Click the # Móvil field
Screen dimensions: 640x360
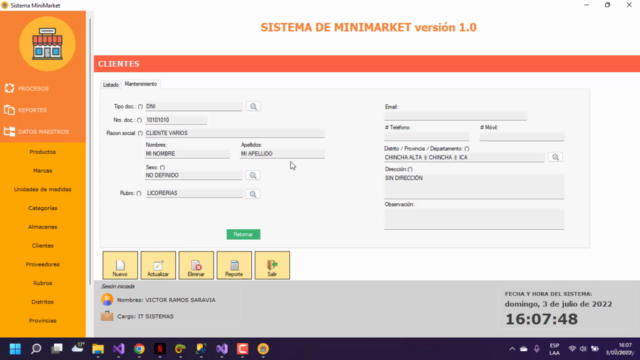pyautogui.click(x=522, y=136)
